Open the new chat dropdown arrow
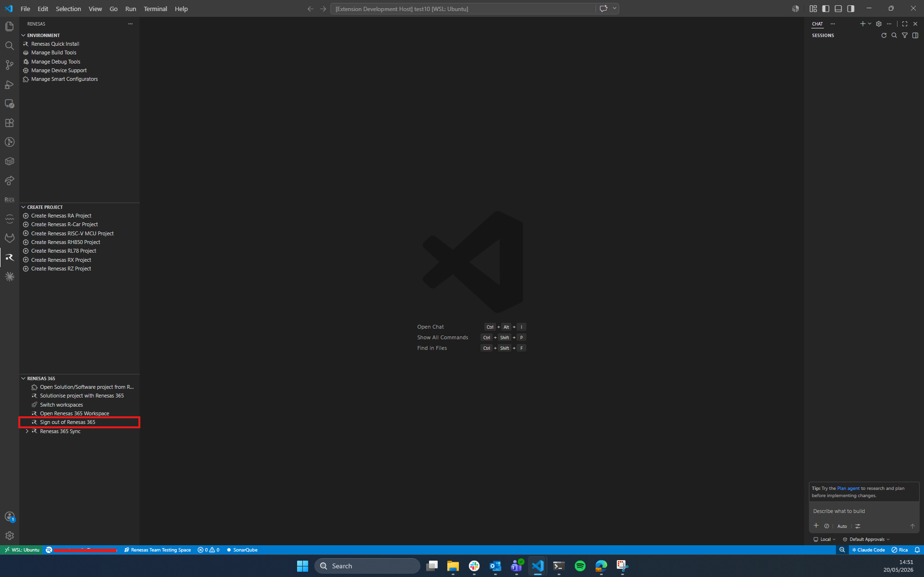 pyautogui.click(x=870, y=24)
